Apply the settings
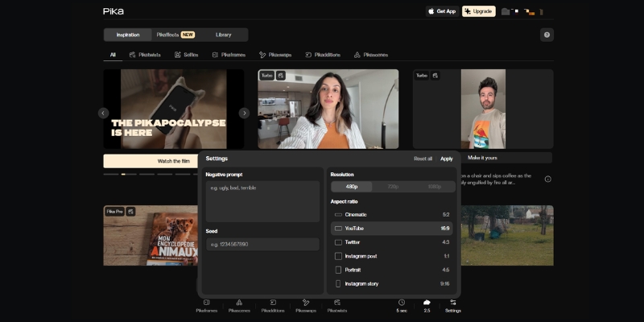644x322 pixels. [x=447, y=159]
